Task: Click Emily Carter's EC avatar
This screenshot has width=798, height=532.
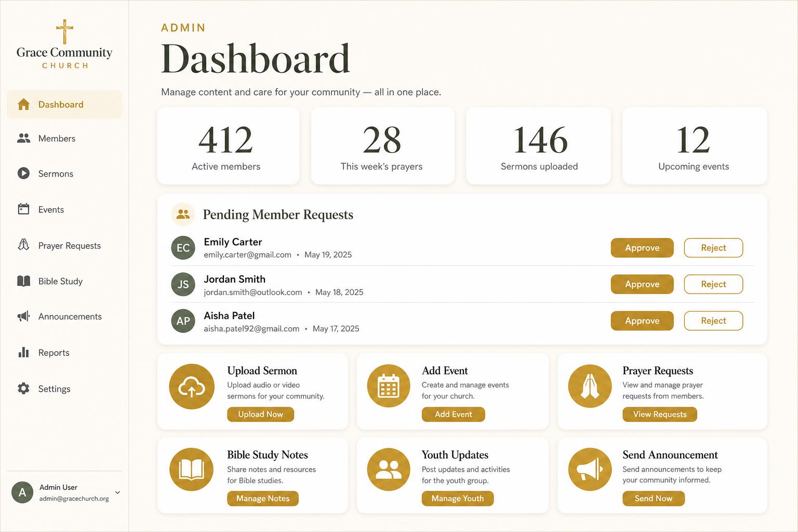Action: point(183,248)
